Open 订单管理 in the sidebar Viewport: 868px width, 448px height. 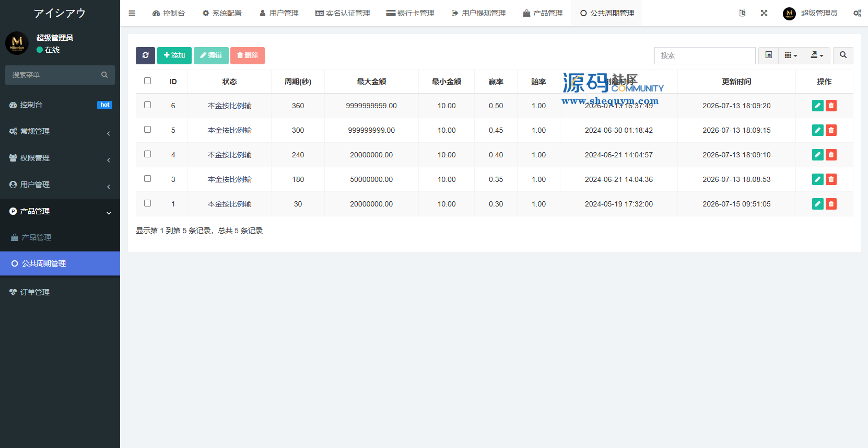click(x=60, y=293)
